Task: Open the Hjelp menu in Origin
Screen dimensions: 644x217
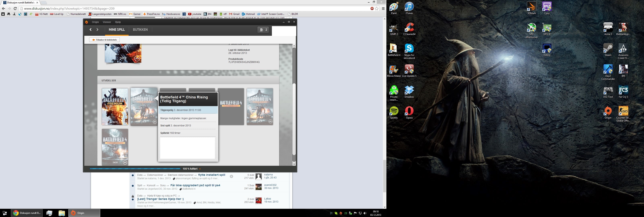Action: click(118, 22)
